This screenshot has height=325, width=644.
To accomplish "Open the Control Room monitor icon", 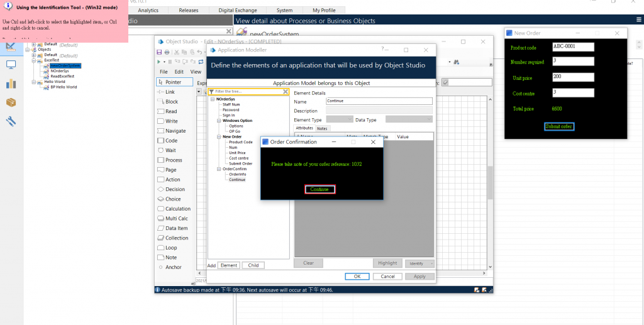I will 11,65.
